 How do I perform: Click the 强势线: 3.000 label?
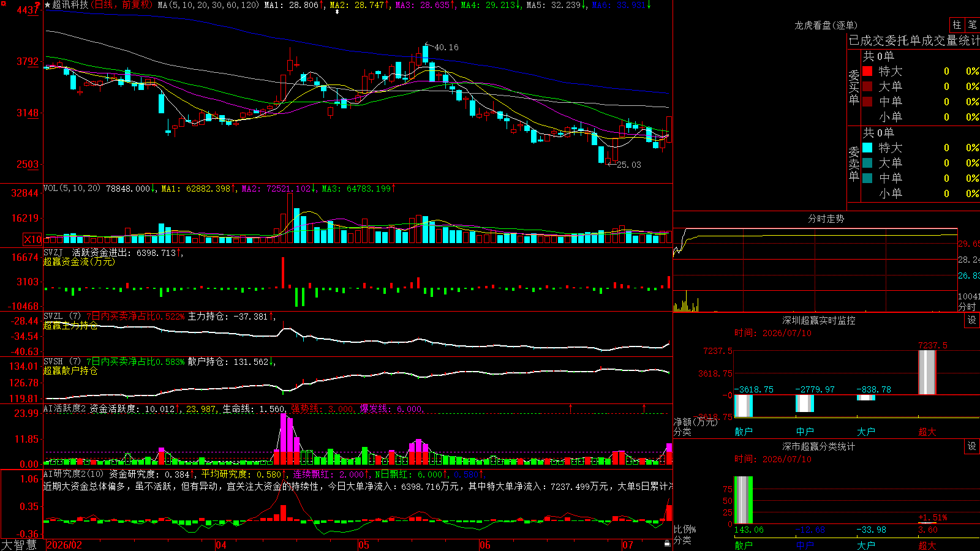click(322, 409)
